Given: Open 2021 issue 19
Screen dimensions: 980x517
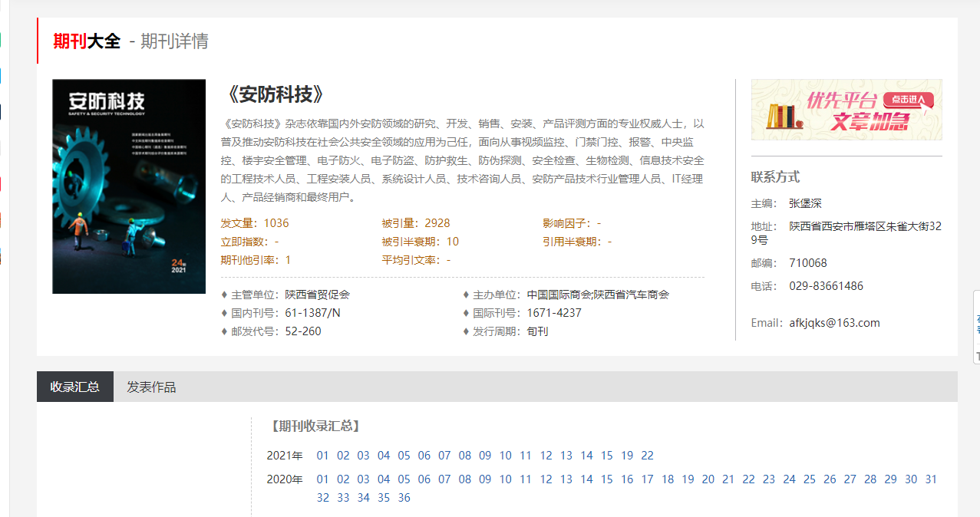Looking at the screenshot, I should [627, 456].
